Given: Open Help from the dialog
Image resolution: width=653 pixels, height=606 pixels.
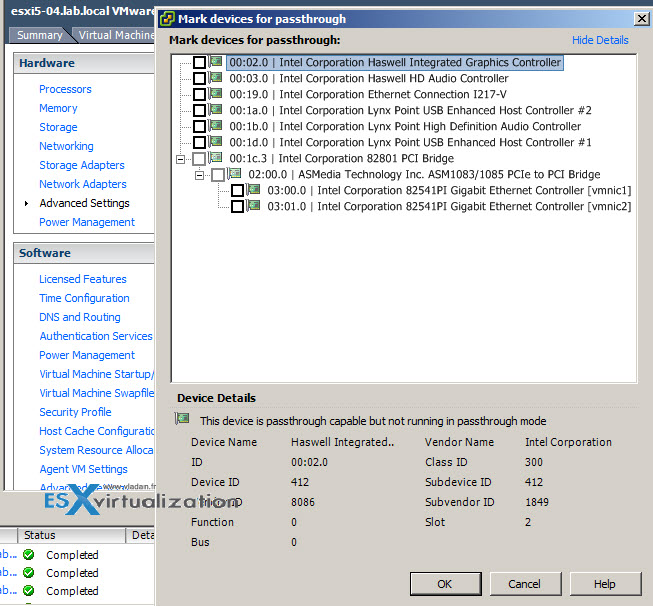Looking at the screenshot, I should pos(605,584).
